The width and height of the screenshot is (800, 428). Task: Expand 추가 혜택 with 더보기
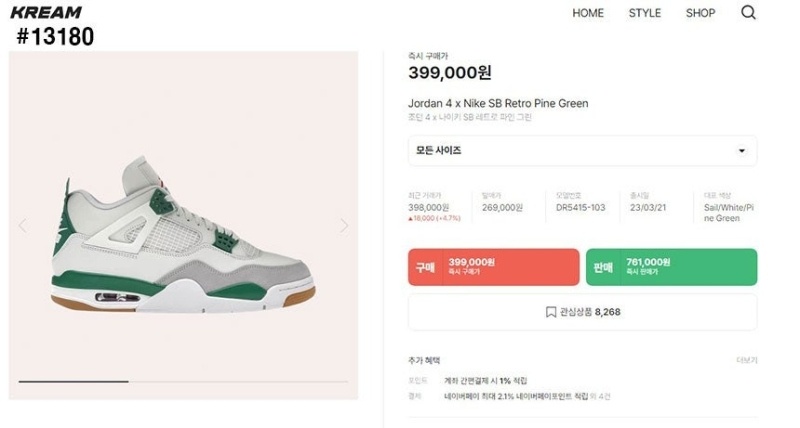746,360
